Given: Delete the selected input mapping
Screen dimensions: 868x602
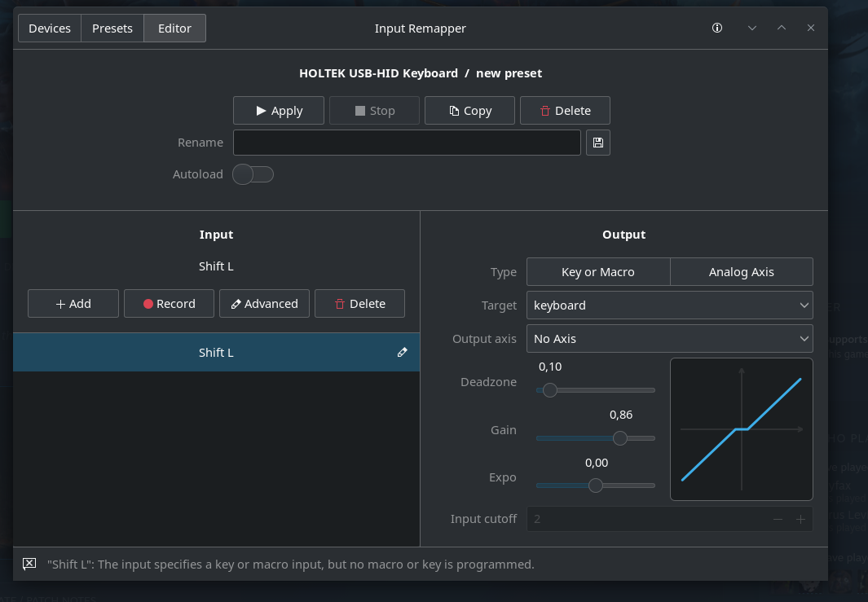Looking at the screenshot, I should tap(359, 304).
